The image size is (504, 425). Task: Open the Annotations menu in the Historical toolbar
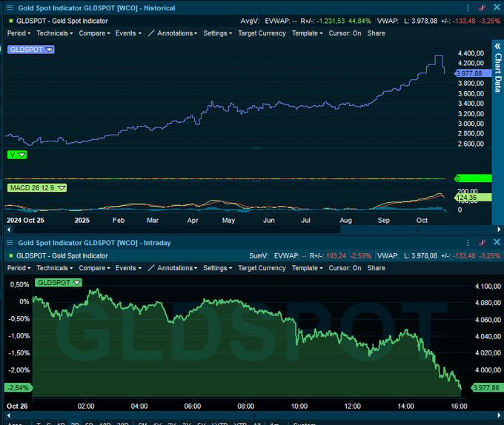pos(177,33)
